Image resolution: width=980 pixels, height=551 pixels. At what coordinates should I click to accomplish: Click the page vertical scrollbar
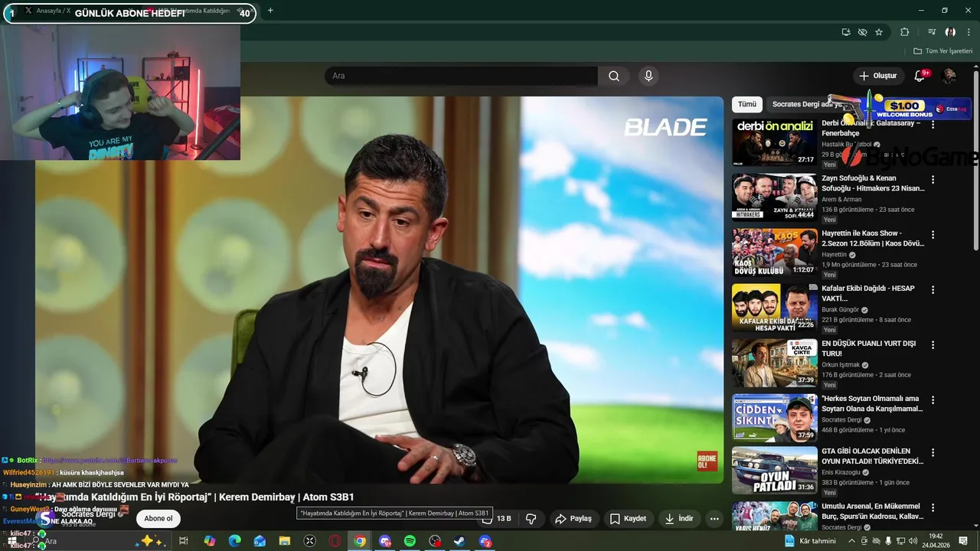[975, 161]
